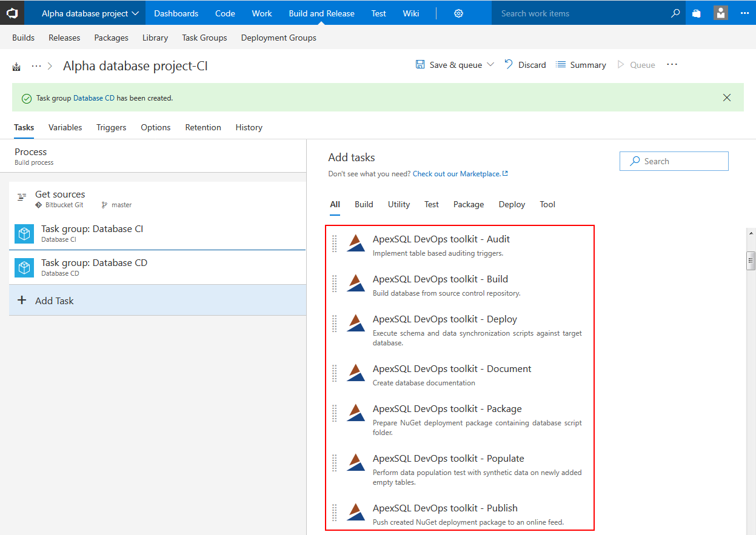The height and width of the screenshot is (535, 756).
Task: Click the Add tasks Search box
Action: point(674,161)
